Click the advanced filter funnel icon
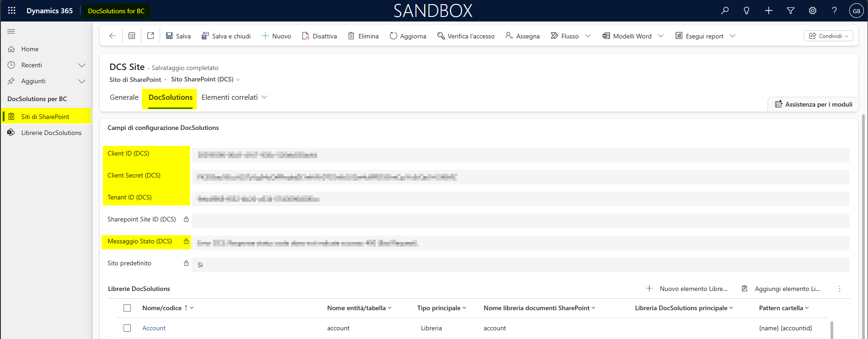Screen dimensions: 868x339 click(x=791, y=11)
